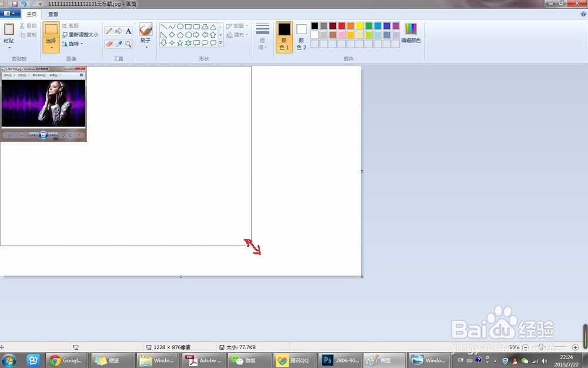The height and width of the screenshot is (368, 588).
Task: Select the Pencil tool
Action: (x=109, y=31)
